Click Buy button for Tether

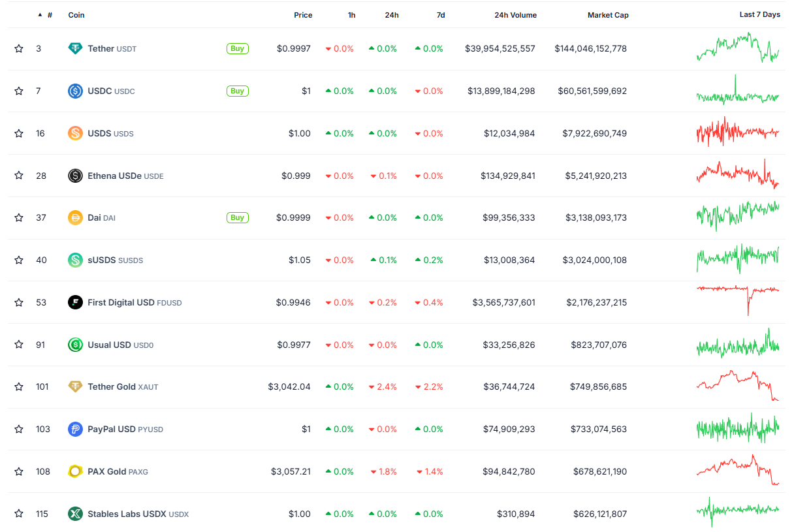(238, 48)
